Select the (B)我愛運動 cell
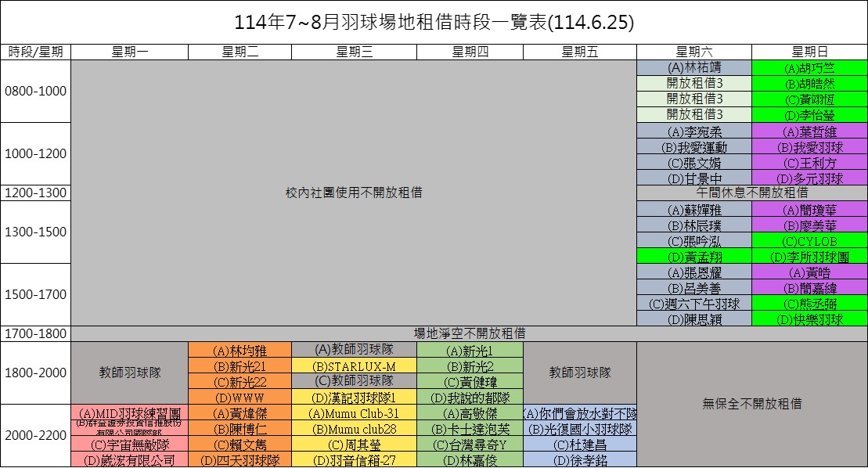The image size is (868, 468). tap(694, 146)
